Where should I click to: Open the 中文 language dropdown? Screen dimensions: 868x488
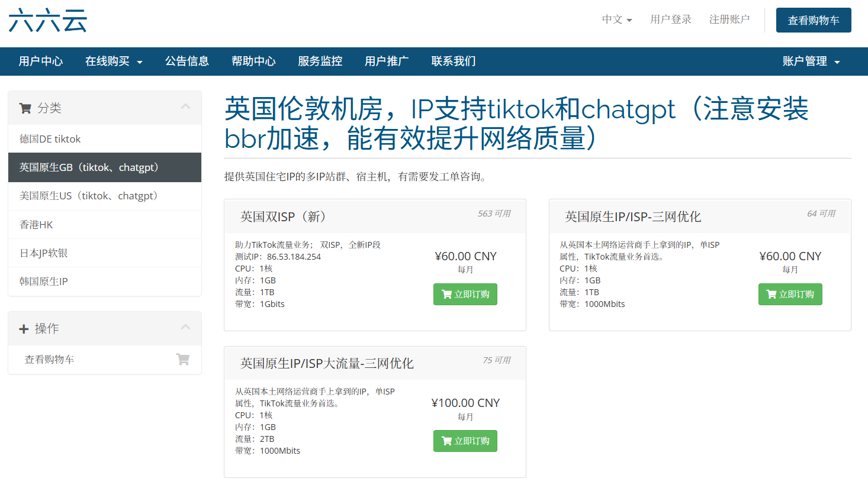coord(616,20)
